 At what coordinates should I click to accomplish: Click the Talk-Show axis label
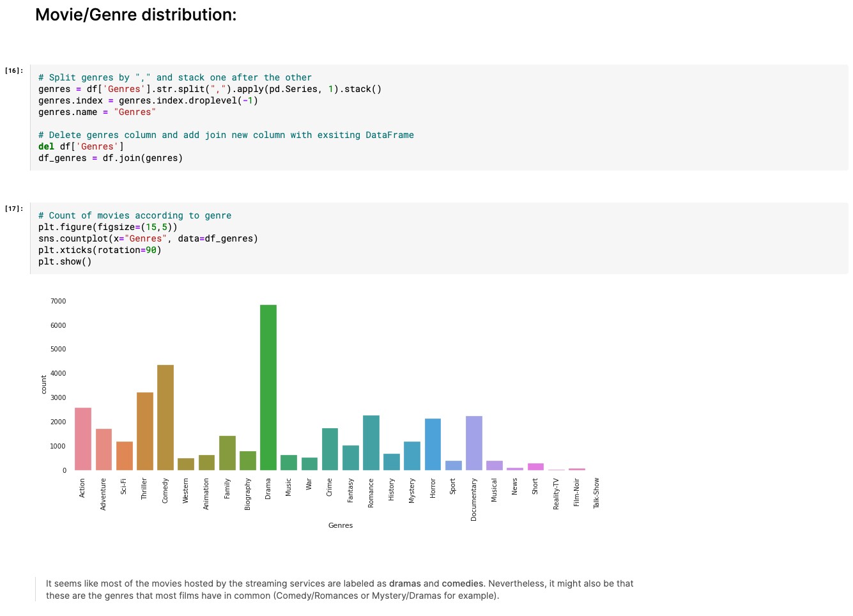point(596,491)
